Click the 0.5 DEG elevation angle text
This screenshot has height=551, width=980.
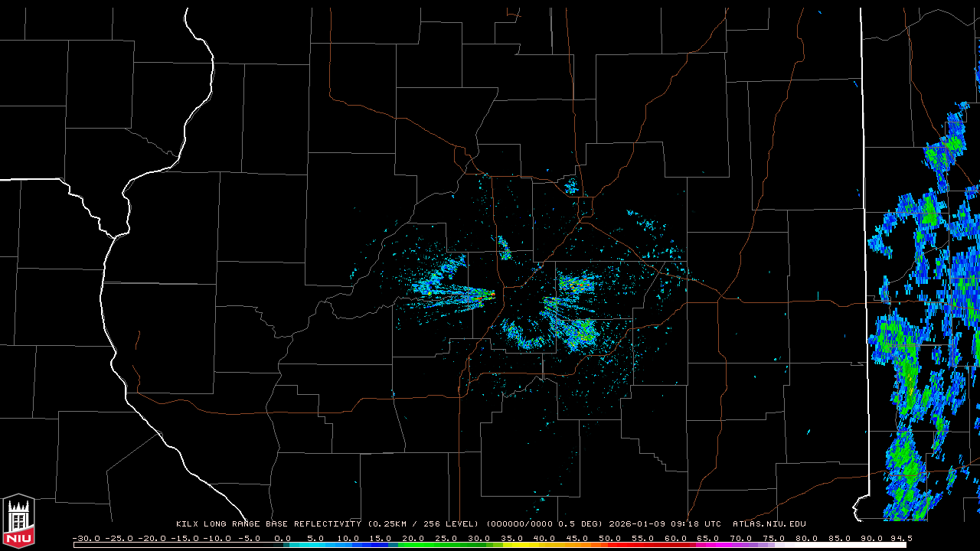(x=583, y=524)
